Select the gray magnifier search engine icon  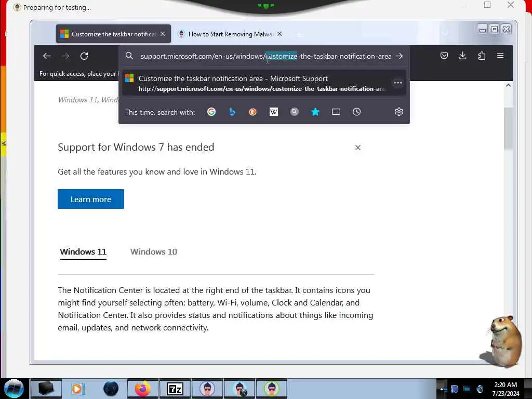(x=295, y=112)
